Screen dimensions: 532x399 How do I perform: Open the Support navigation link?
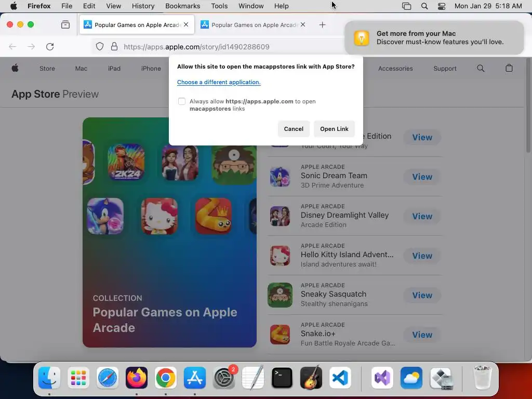[x=445, y=69]
